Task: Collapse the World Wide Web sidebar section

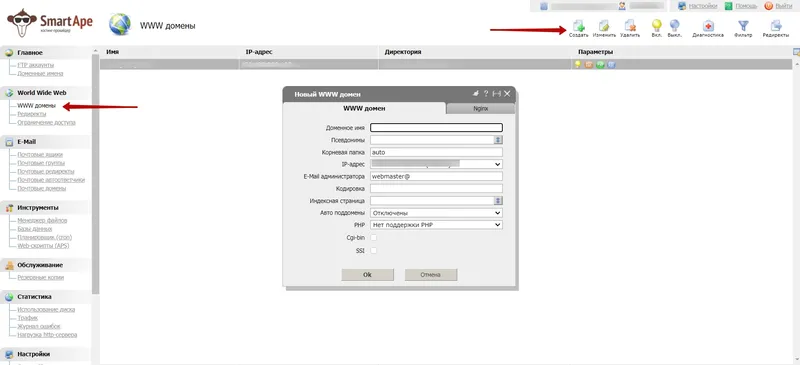Action: 45,93
